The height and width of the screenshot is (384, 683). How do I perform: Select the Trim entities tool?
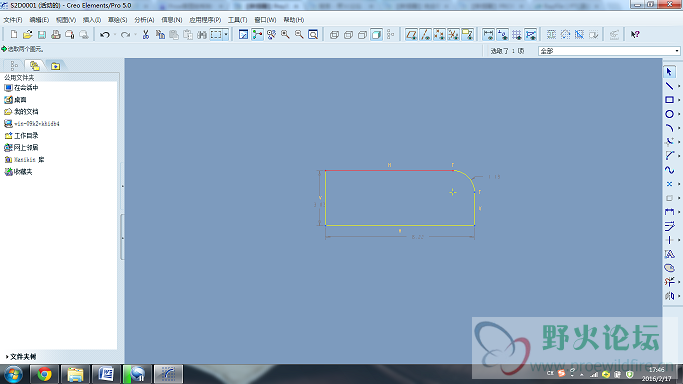(669, 282)
